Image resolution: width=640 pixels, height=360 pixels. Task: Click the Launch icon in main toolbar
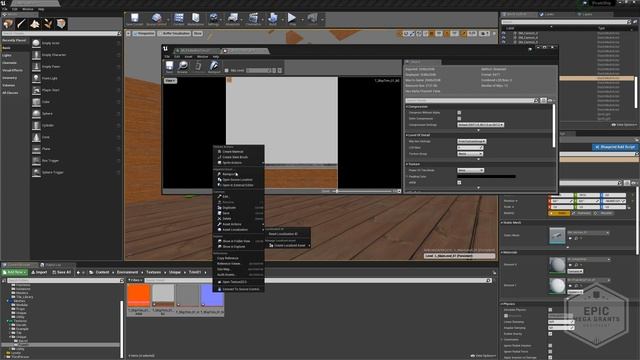click(x=313, y=19)
